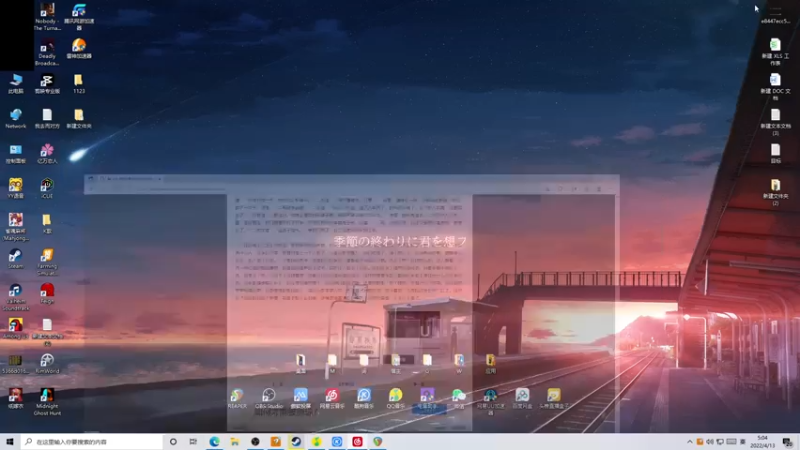Open the taskbar clock and date
The height and width of the screenshot is (450, 800).
coord(762,442)
